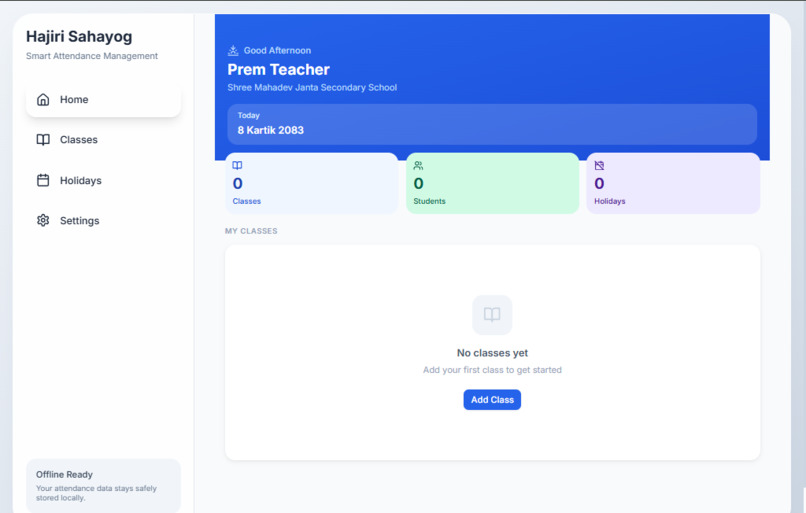The image size is (806, 513).
Task: Click the crossed calendar icon on Holidays card
Action: pyautogui.click(x=599, y=166)
